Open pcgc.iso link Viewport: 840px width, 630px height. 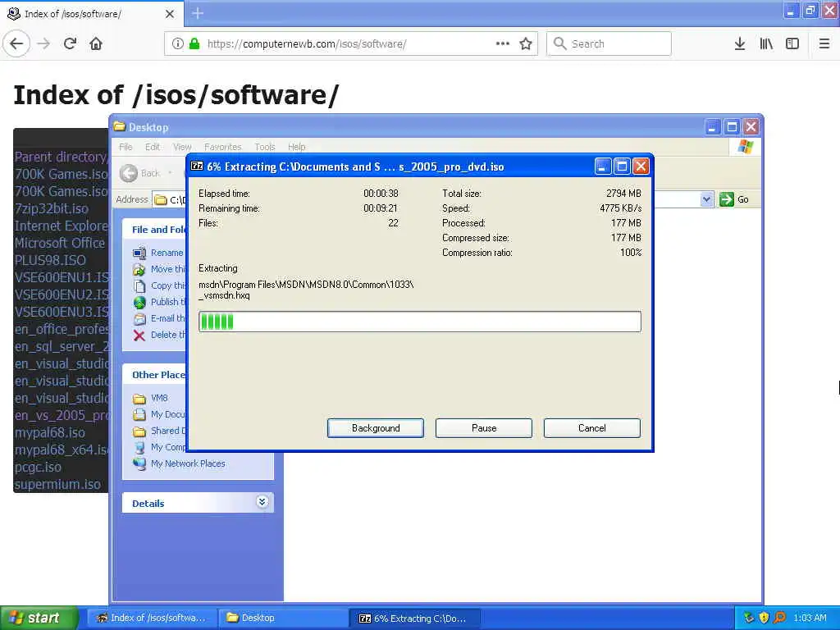[x=38, y=467]
